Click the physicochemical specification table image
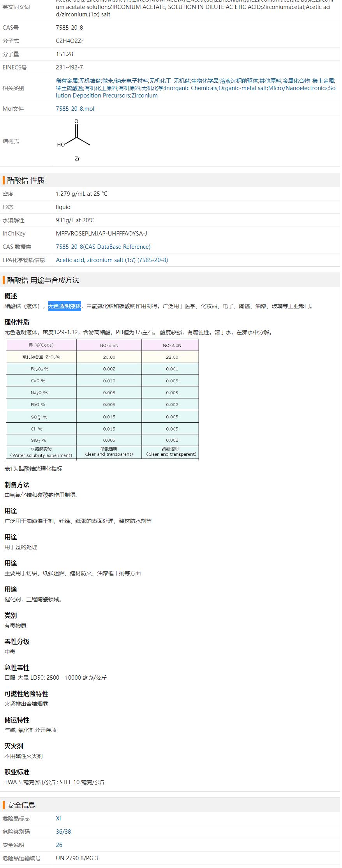The image size is (342, 868). coord(102,399)
